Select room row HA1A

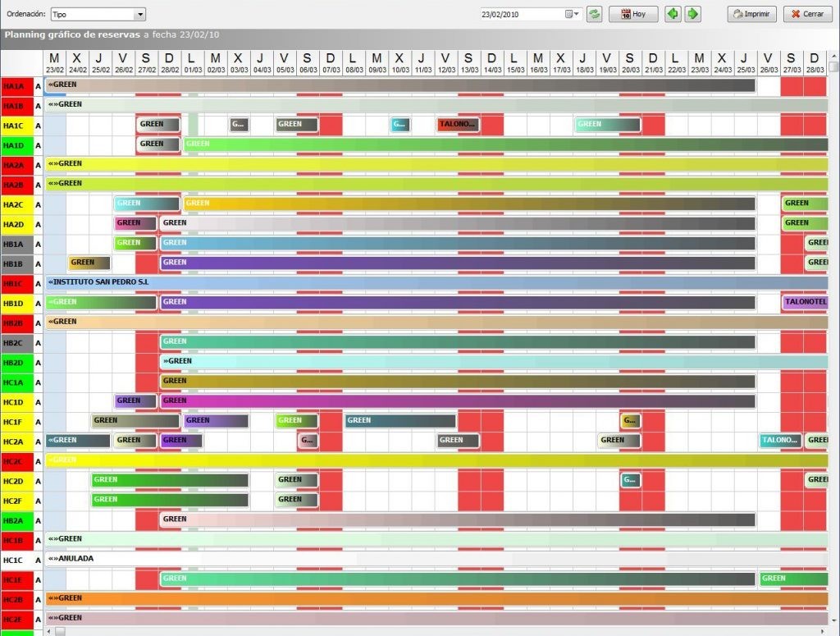click(x=17, y=86)
